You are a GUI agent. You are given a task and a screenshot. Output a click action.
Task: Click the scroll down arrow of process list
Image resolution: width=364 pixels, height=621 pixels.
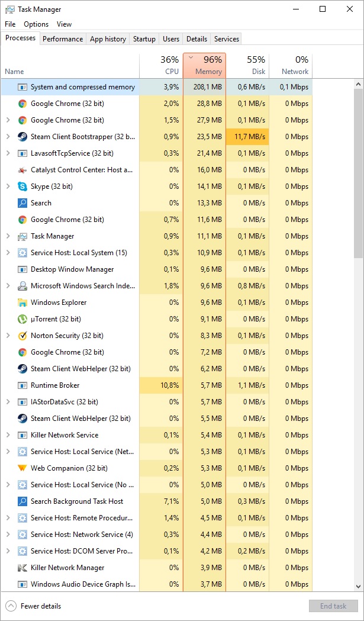(359, 586)
